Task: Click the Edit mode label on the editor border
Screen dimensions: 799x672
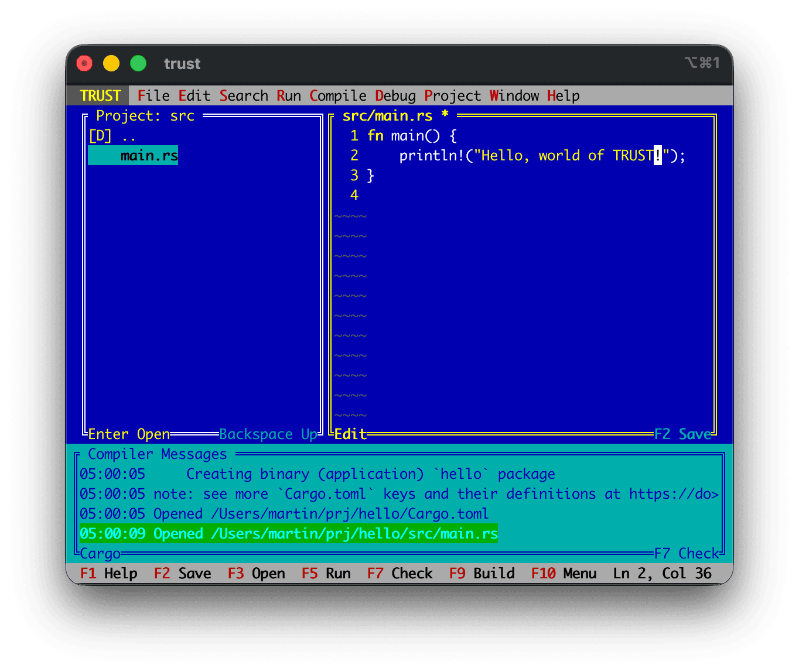Action: pyautogui.click(x=350, y=434)
